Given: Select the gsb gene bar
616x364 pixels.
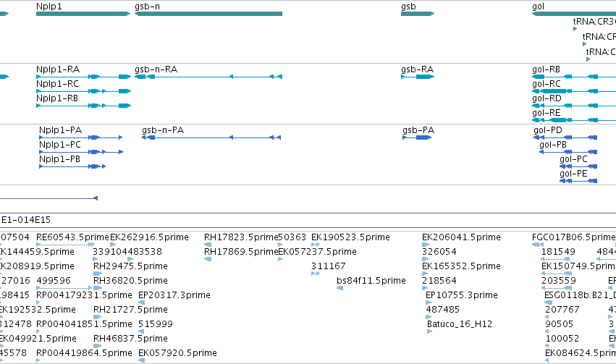Looking at the screenshot, I should tap(418, 14).
